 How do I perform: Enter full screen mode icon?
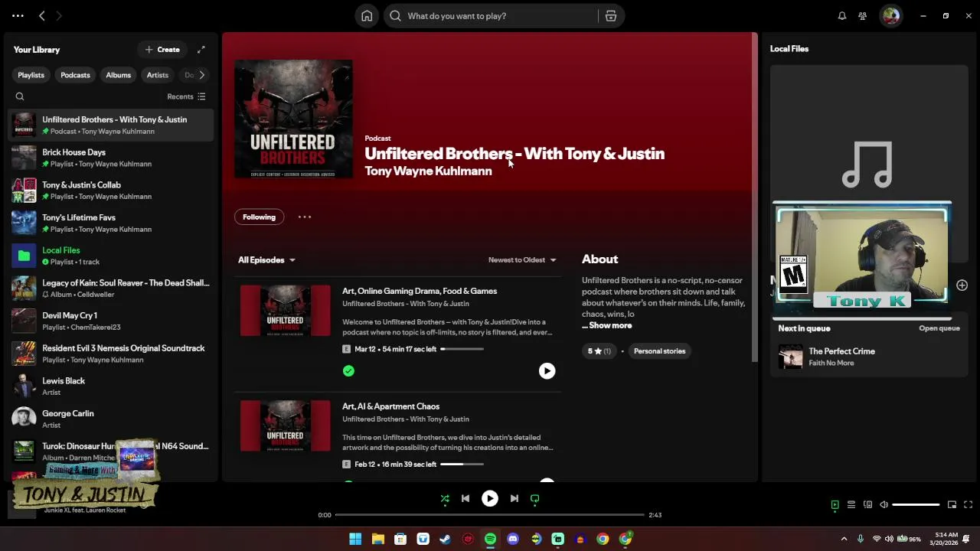969,505
